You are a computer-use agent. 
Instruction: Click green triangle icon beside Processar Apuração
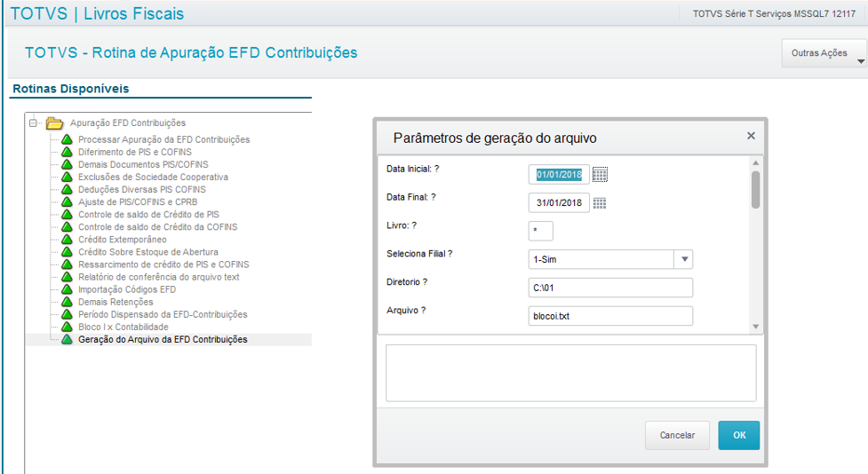tap(67, 139)
